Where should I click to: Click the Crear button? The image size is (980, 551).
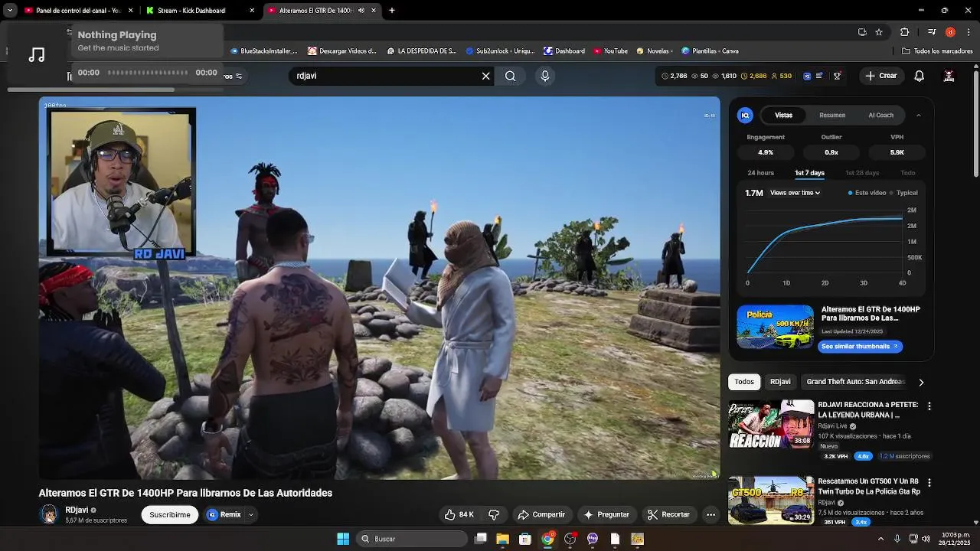(880, 76)
